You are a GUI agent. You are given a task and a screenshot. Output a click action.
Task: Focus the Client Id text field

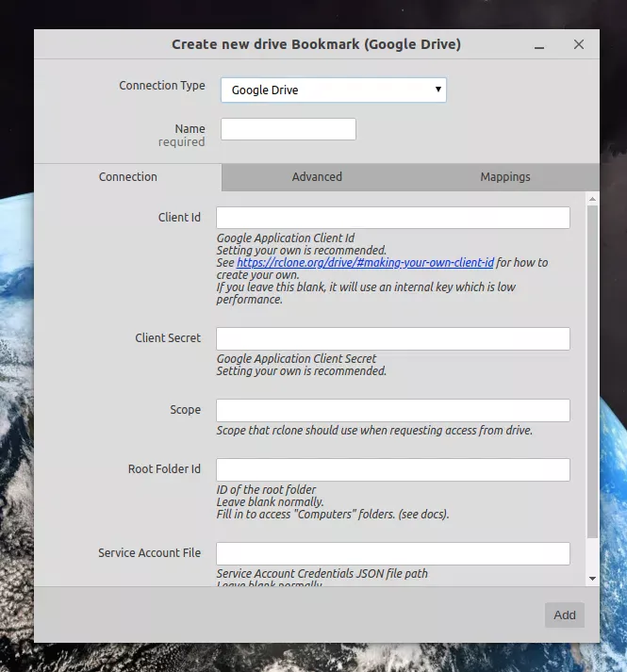393,218
